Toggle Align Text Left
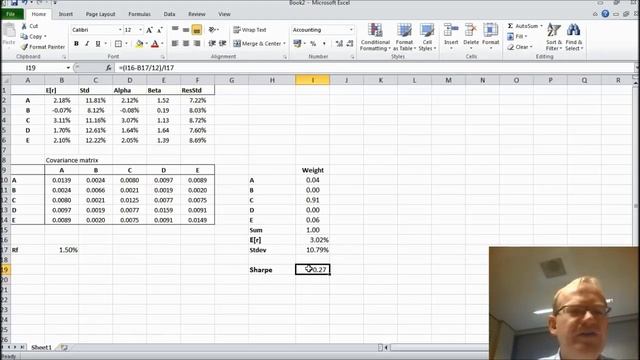Screen dimensions: 640x360 pyautogui.click(x=175, y=43)
